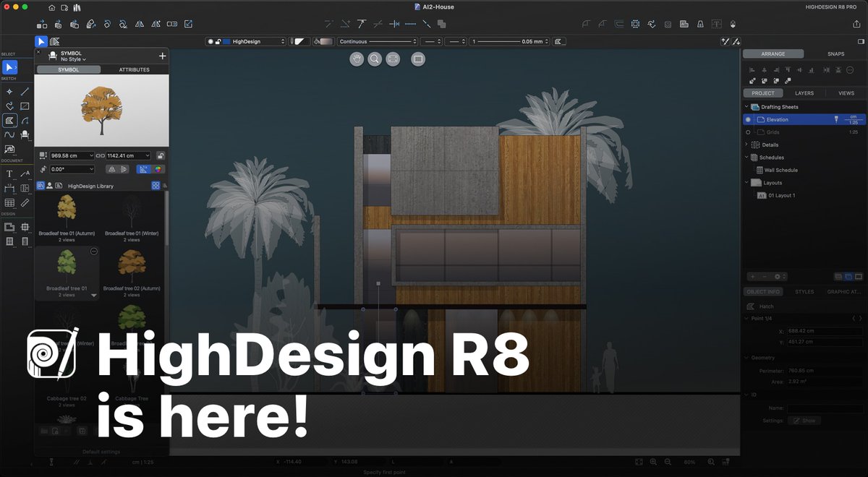Toggle horizontal flip for the symbol
The width and height of the screenshot is (868, 477).
[x=111, y=169]
